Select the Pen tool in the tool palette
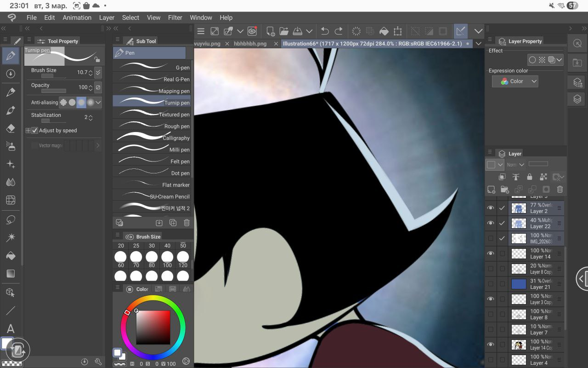 (11, 56)
